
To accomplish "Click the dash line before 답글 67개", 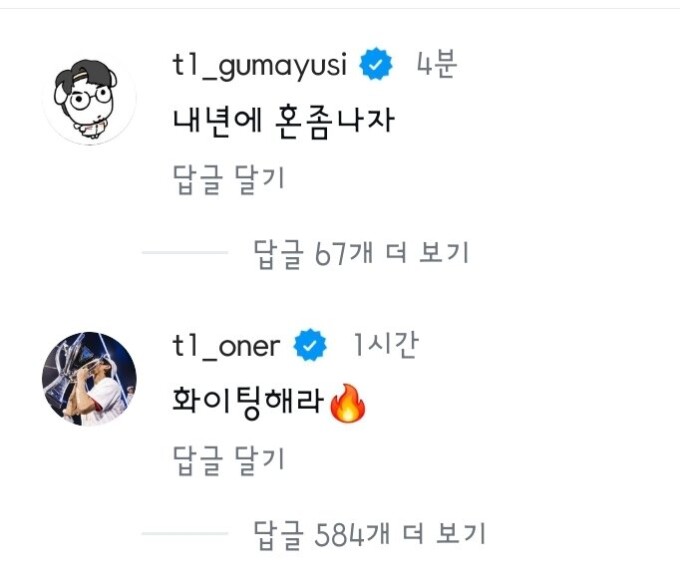I will pos(185,253).
